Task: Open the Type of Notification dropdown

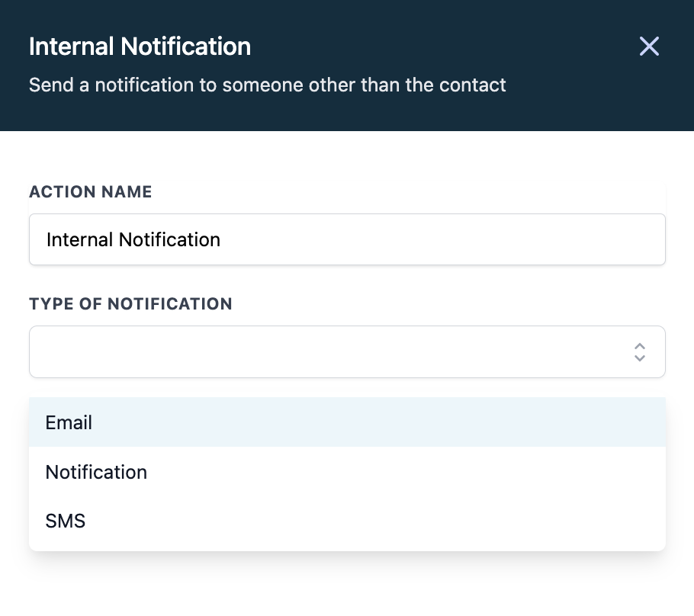Action: pyautogui.click(x=347, y=351)
